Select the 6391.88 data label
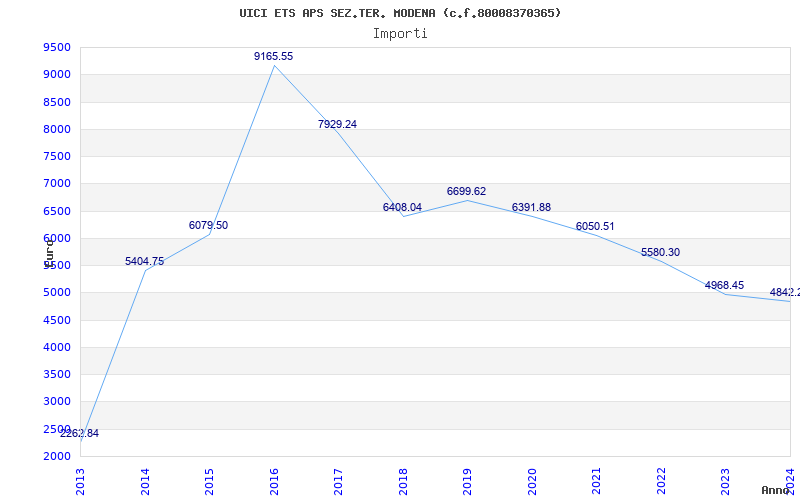Screen dimensions: 800x500 531,207
